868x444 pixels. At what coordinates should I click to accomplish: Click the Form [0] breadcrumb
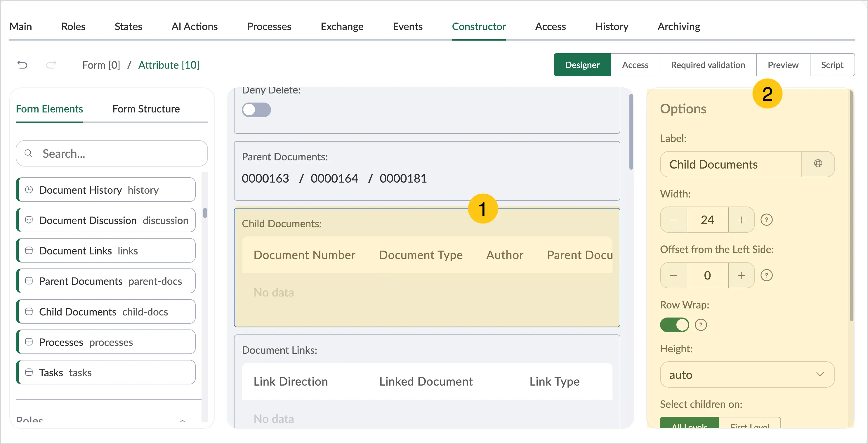coord(101,65)
